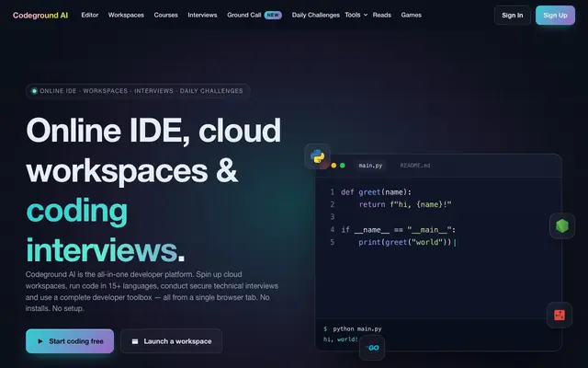Click the 'Online IDE, cloud' headline line
588x368 pixels.
pos(153,131)
